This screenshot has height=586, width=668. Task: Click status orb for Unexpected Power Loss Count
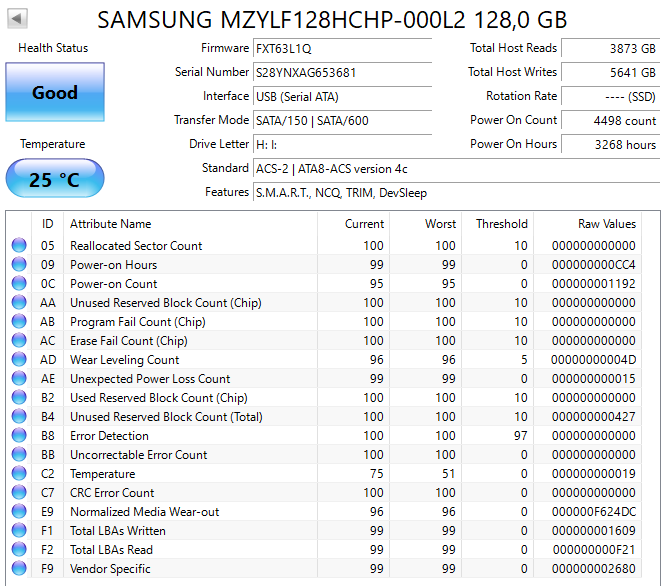pyautogui.click(x=18, y=379)
